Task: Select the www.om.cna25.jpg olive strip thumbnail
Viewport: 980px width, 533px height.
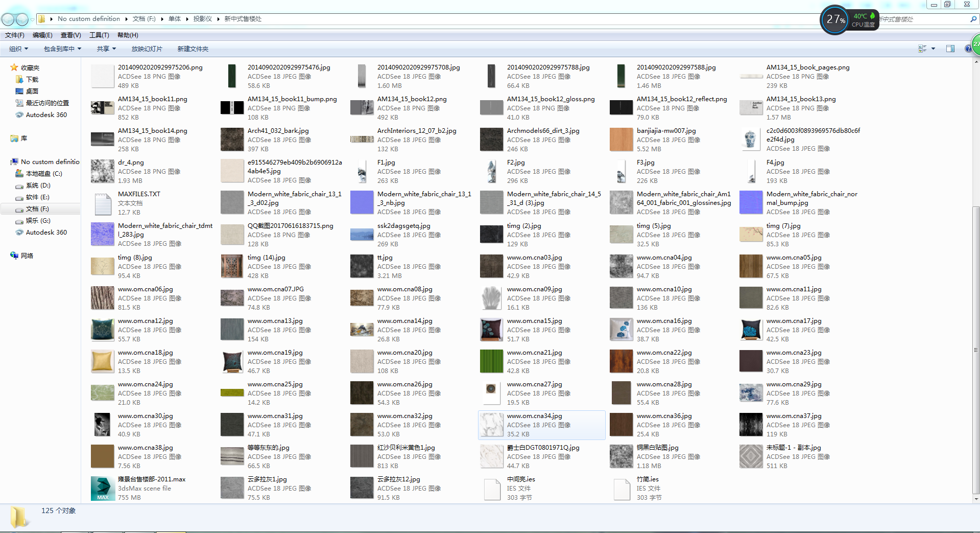Action: 232,393
